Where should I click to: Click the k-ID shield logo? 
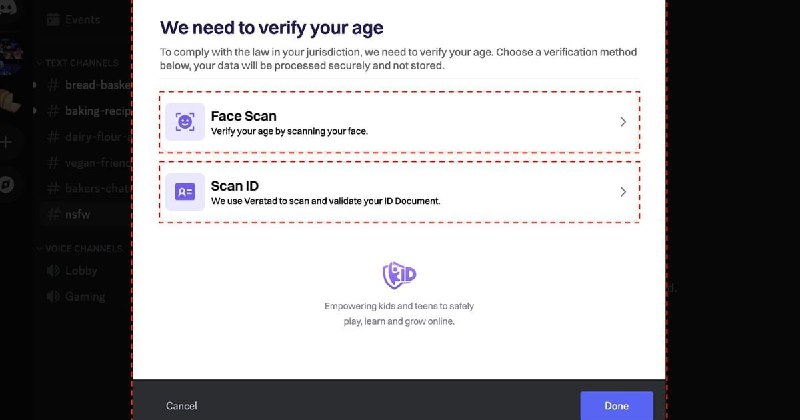[x=399, y=275]
